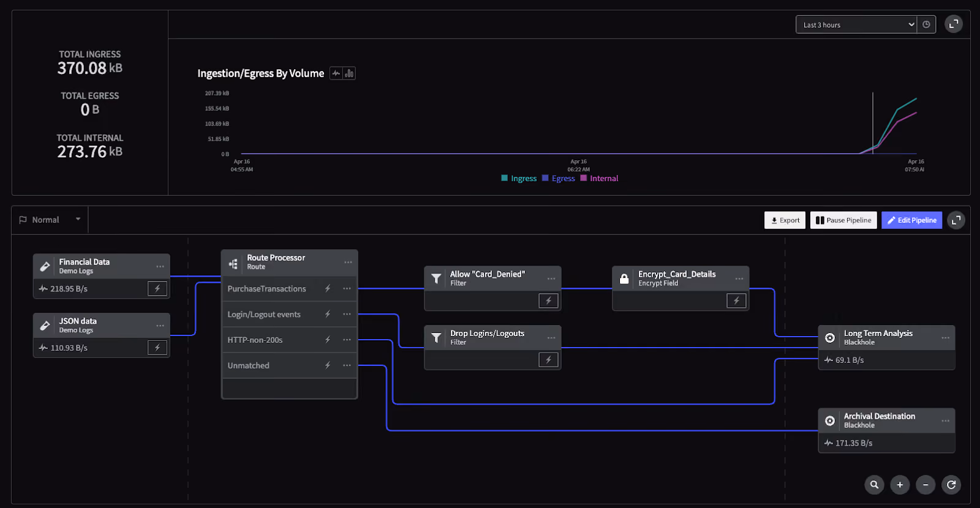This screenshot has height=508, width=980.
Task: Open search in pipeline canvas
Action: tap(874, 485)
